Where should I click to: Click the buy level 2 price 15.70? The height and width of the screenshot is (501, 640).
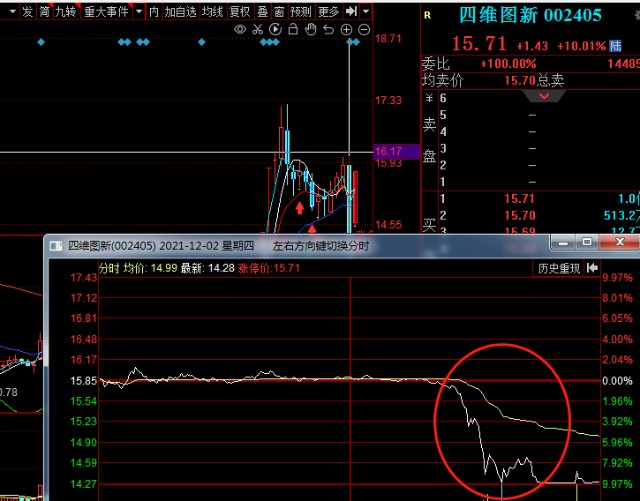[x=519, y=216]
